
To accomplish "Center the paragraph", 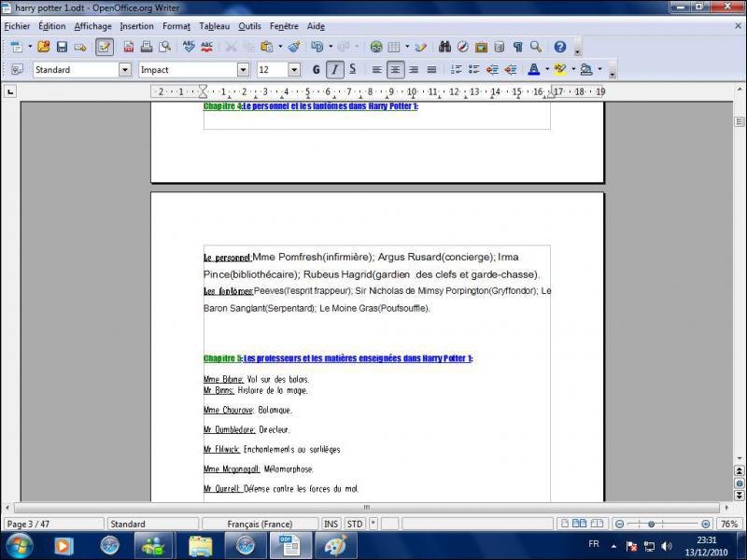I will click(395, 70).
